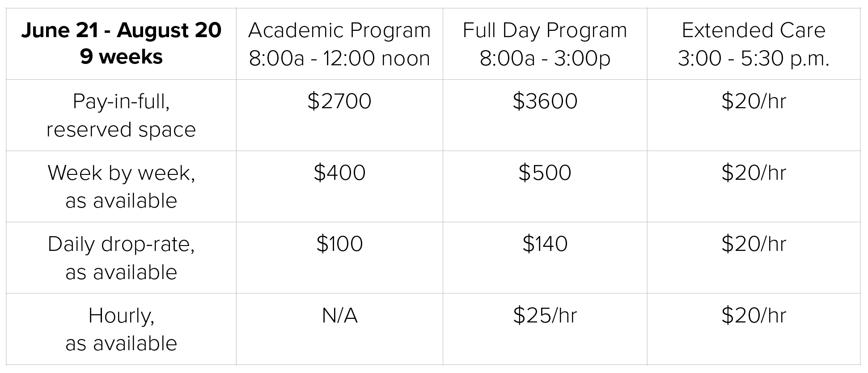
Task: Click the Week by week row label
Action: (x=121, y=186)
